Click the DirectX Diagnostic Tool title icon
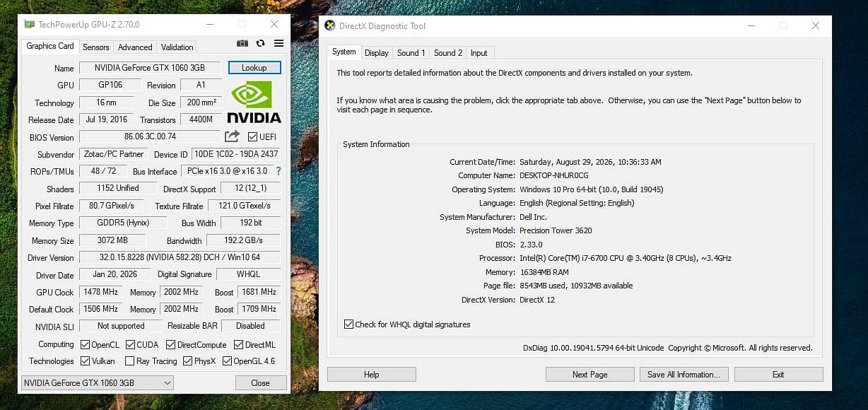Viewport: 868px width, 410px height. click(x=329, y=25)
